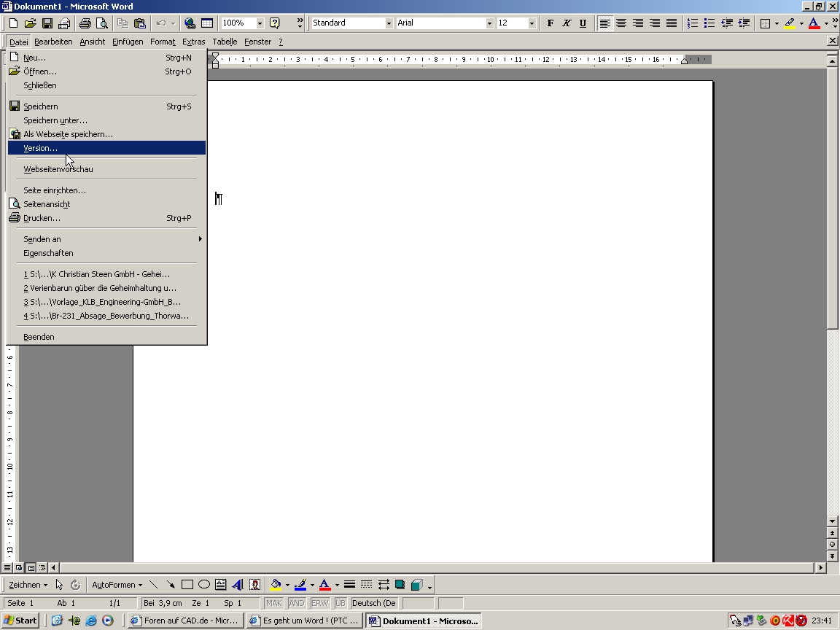840x630 pixels.
Task: Open the Senden an submenu
Action: 106,239
